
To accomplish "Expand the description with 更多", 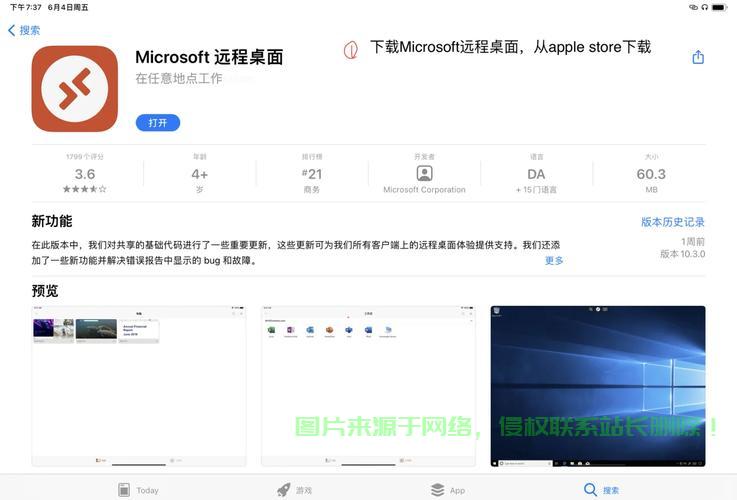I will [554, 261].
